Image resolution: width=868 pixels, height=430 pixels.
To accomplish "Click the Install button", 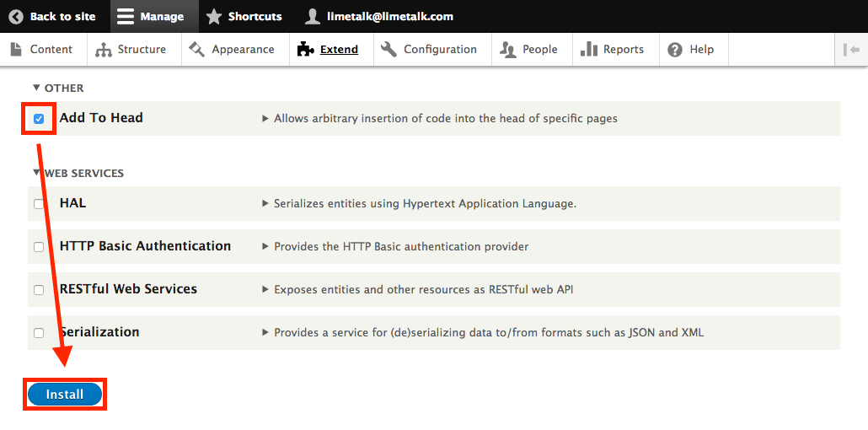I will pos(65,395).
